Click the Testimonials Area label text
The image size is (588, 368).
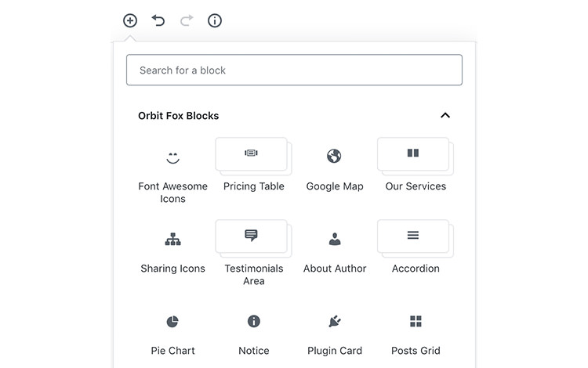[253, 274]
